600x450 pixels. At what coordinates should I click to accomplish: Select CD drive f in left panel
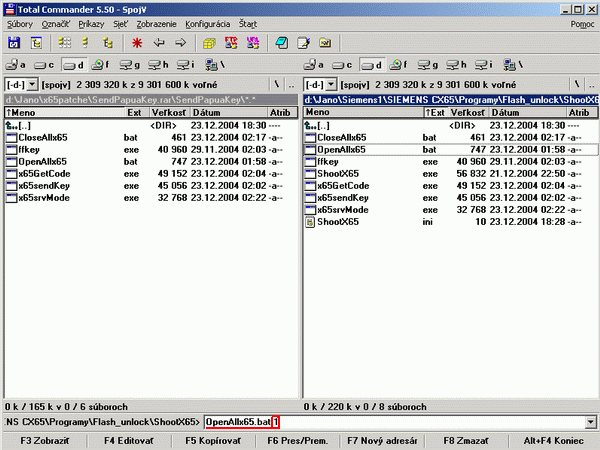pos(101,65)
